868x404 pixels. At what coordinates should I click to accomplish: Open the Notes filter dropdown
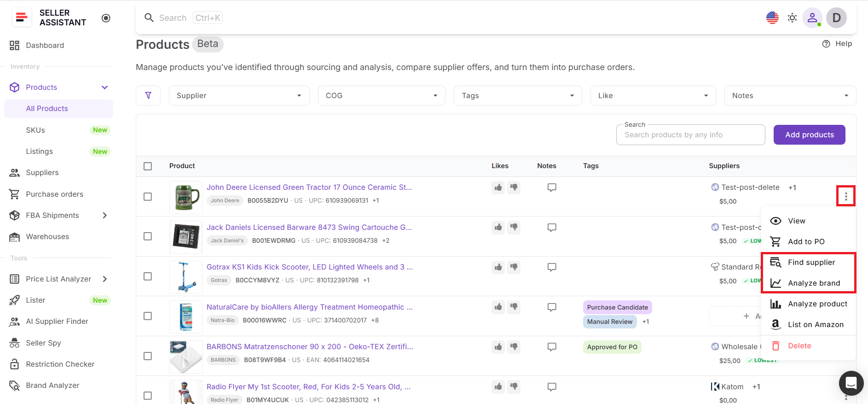pyautogui.click(x=790, y=95)
